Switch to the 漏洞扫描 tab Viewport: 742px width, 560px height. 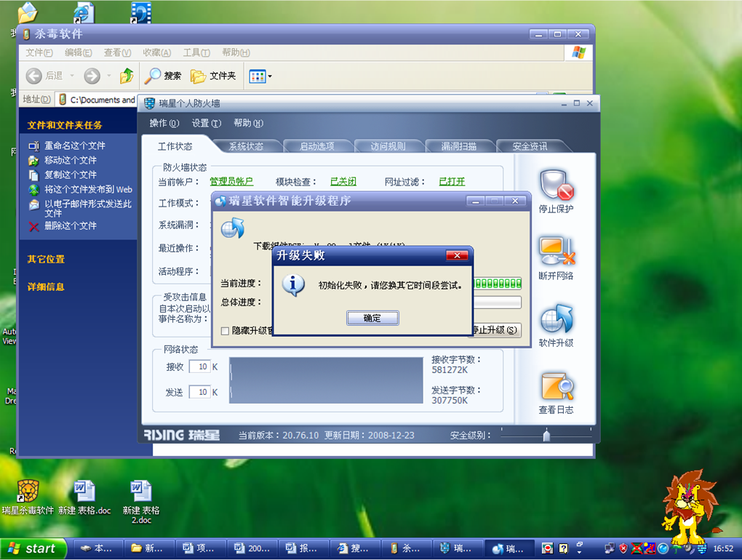(458, 146)
